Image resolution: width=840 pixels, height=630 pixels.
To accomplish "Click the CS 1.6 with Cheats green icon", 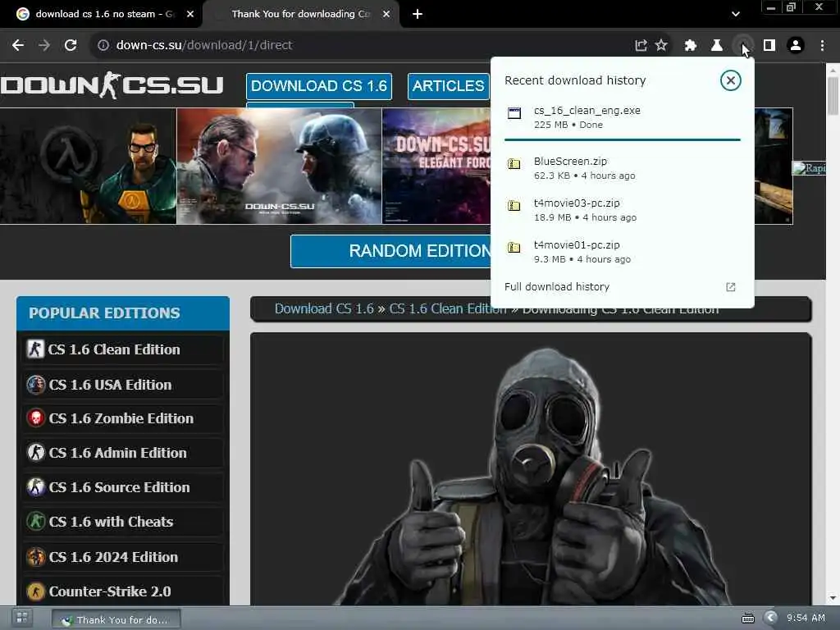I will 36,521.
